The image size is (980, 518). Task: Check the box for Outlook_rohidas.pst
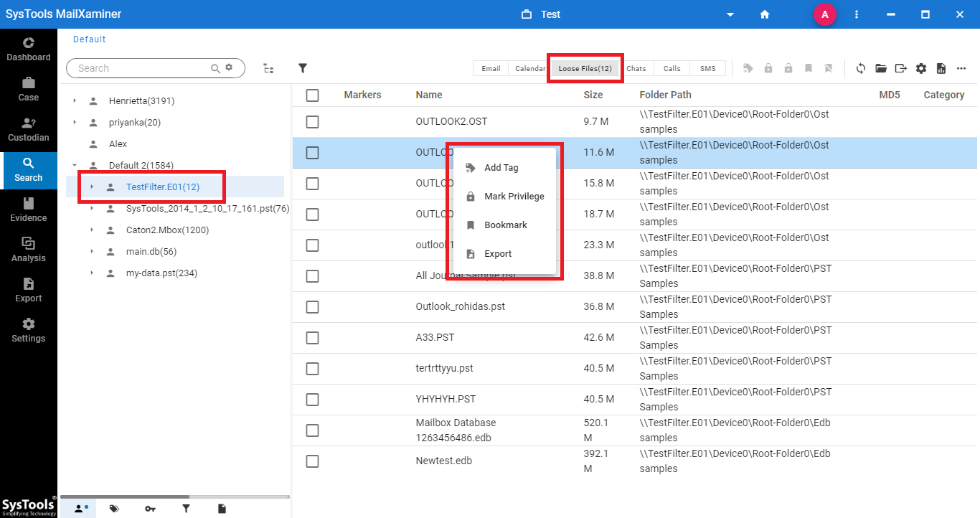point(312,307)
